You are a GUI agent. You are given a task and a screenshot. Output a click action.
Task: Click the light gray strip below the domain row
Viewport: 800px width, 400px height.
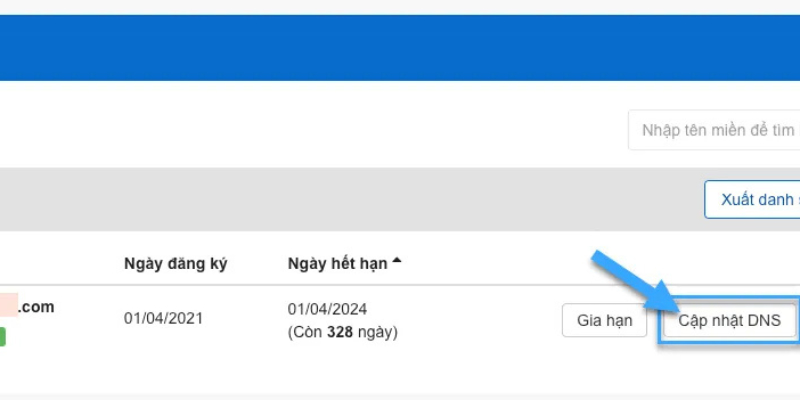click(x=400, y=396)
